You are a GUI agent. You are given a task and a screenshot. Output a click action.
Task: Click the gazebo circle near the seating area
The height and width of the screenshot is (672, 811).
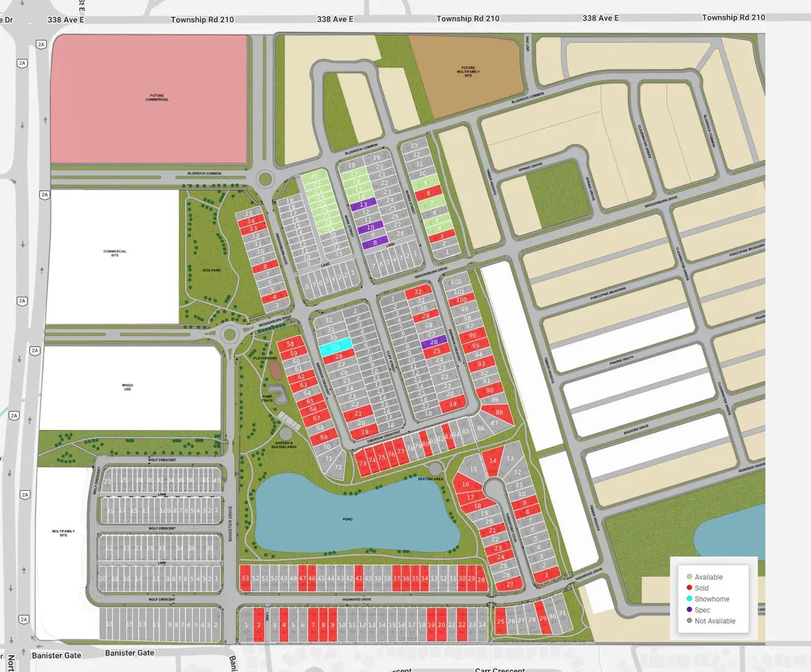pyautogui.click(x=286, y=433)
